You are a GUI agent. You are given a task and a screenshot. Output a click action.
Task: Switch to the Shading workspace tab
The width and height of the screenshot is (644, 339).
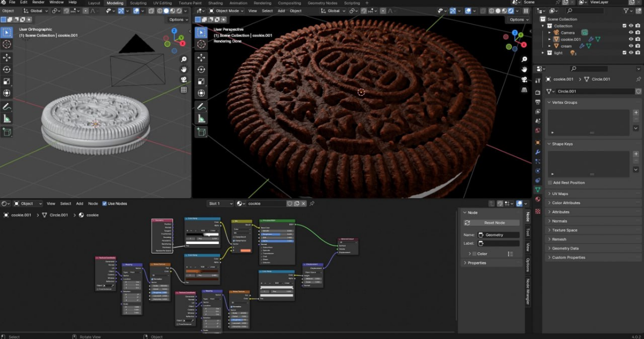[x=215, y=3]
